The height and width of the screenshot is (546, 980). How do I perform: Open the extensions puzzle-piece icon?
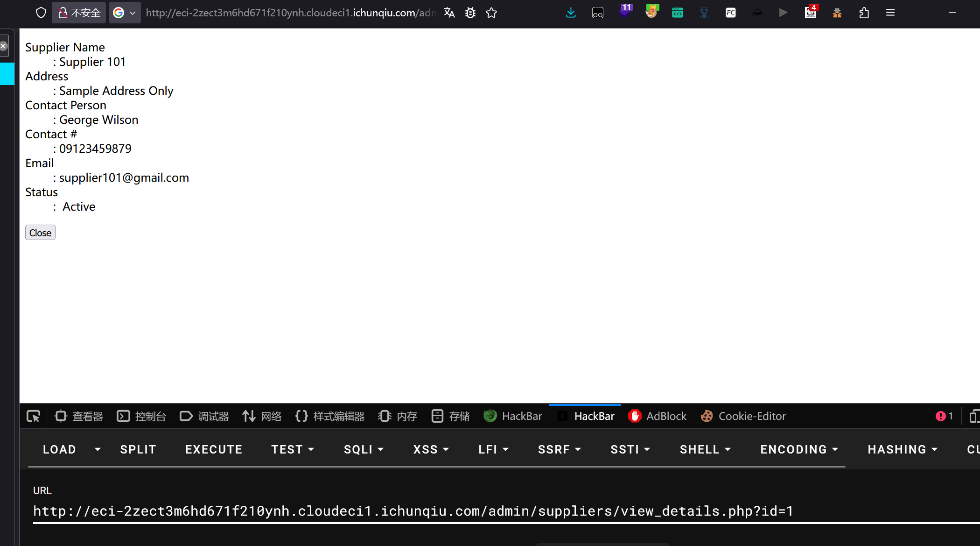tap(864, 13)
